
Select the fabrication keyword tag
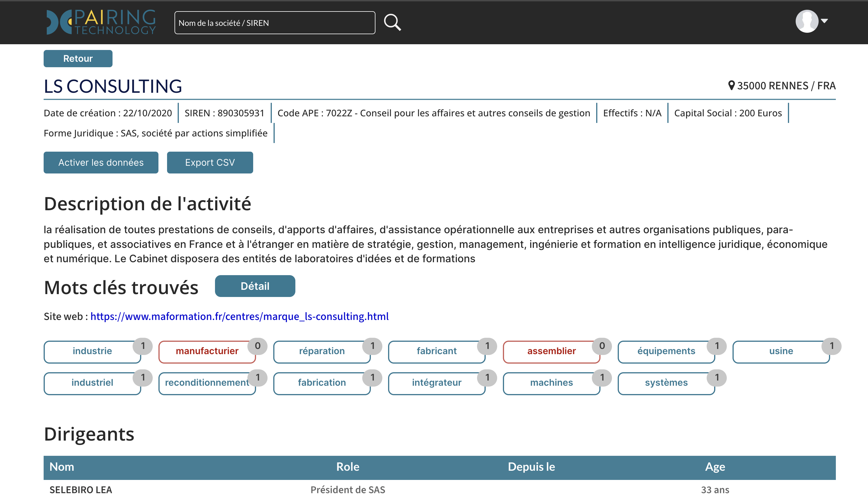322,383
